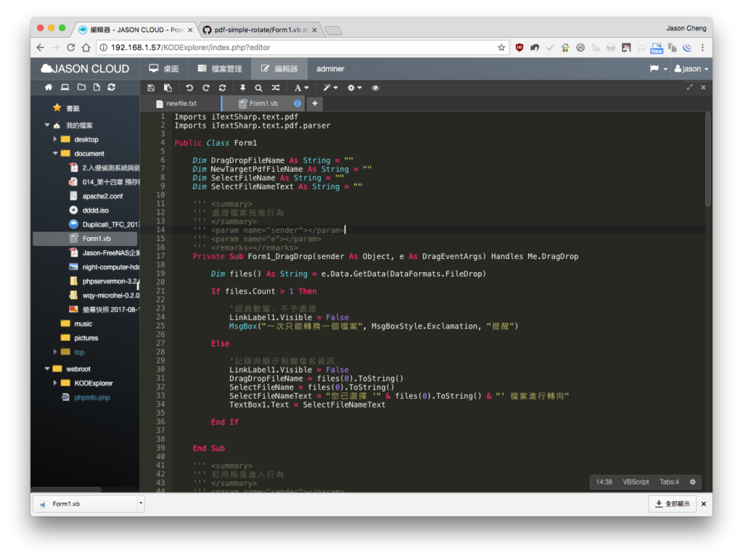
Task: Open phpinfo.php in the file tree
Action: coord(92,398)
